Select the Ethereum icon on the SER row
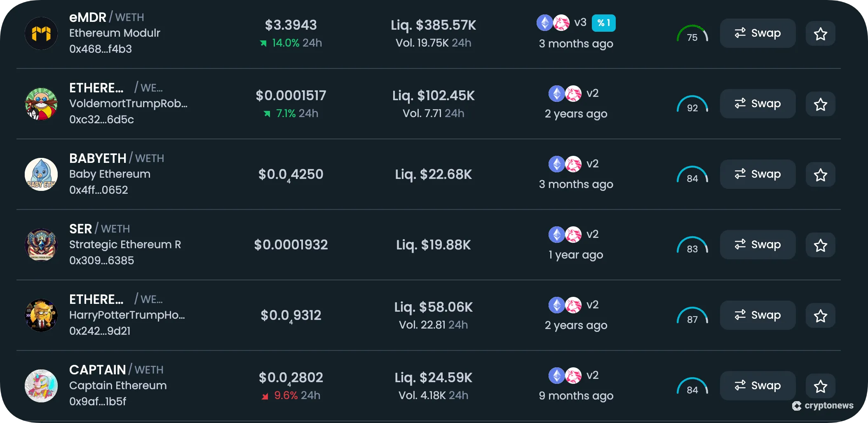The image size is (868, 423). 557,234
